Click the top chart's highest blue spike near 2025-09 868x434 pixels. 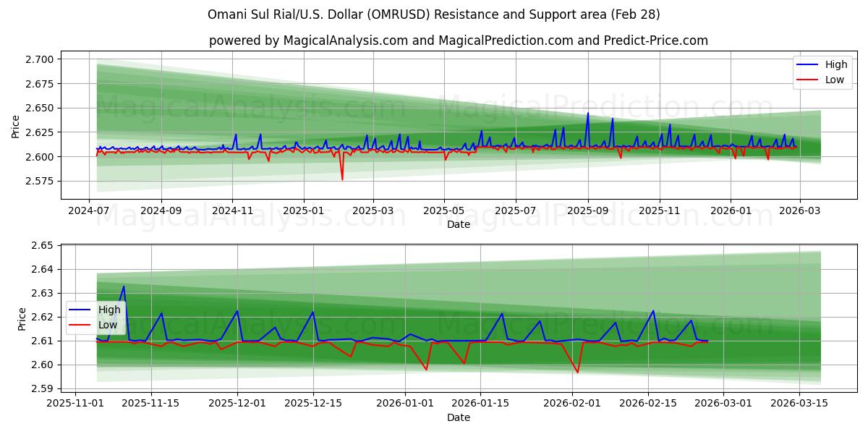[587, 114]
